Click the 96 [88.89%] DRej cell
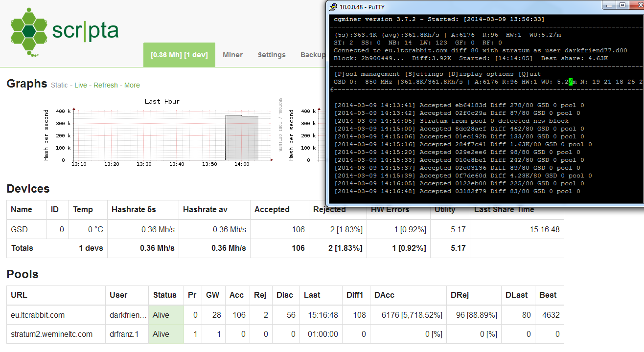Screen dimensions: 644x352 tap(473, 315)
